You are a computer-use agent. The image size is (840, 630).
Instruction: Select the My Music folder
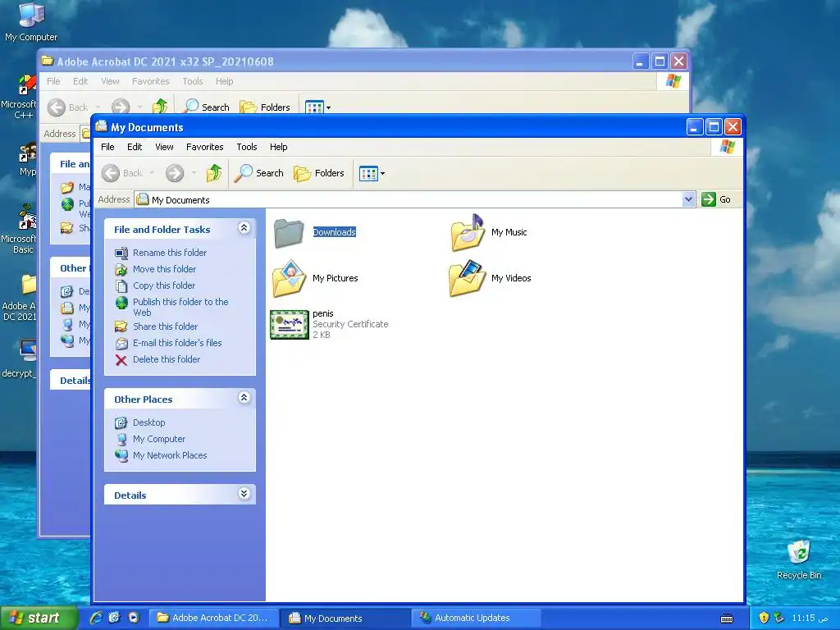(x=489, y=232)
